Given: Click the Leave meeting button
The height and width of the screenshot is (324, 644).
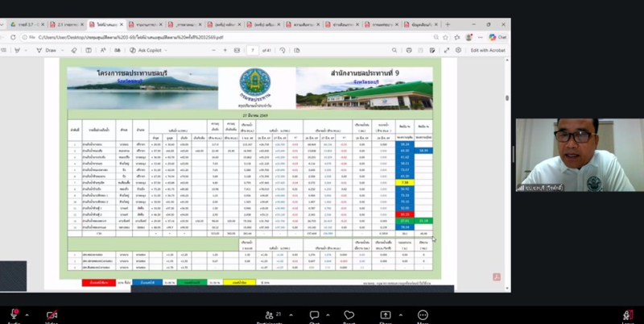Looking at the screenshot, I should click(627, 315).
